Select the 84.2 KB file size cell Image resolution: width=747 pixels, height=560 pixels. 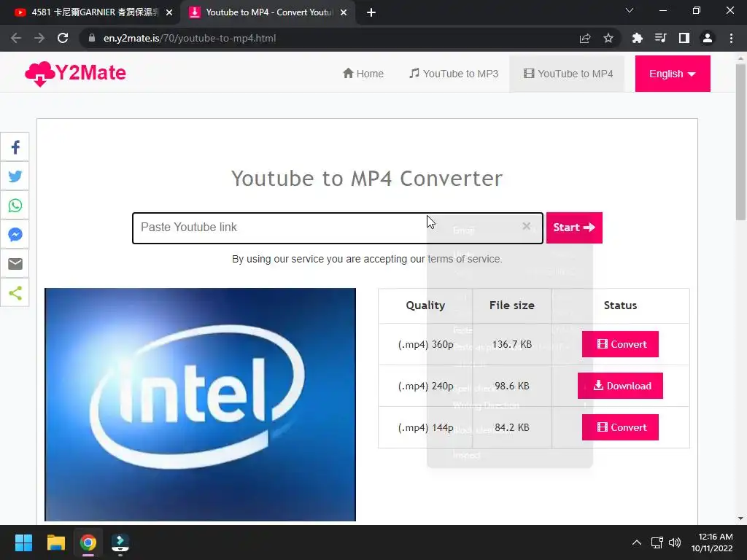click(x=512, y=427)
